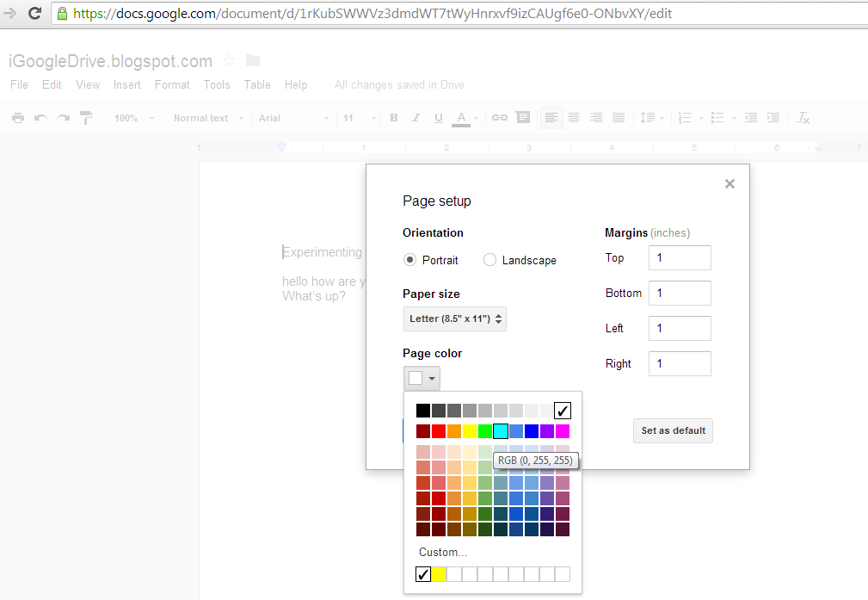Click the Insert comment icon
The width and height of the screenshot is (868, 600).
pyautogui.click(x=522, y=117)
